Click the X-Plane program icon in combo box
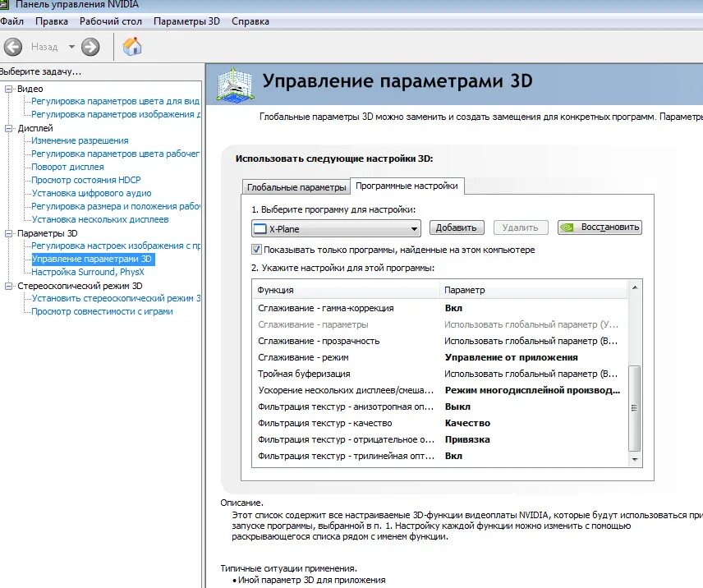703x588 pixels. click(x=260, y=229)
